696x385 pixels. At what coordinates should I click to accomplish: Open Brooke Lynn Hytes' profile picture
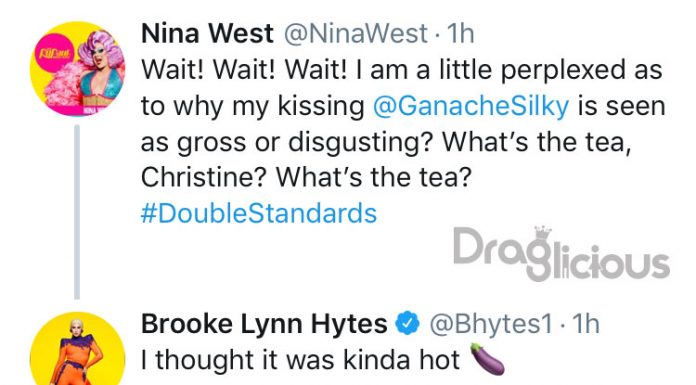[77, 349]
